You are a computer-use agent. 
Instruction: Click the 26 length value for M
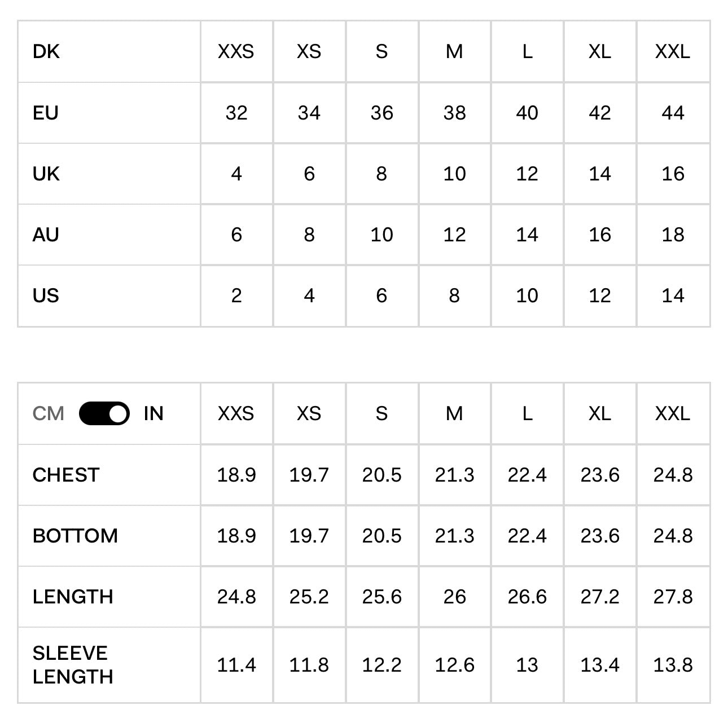(454, 597)
